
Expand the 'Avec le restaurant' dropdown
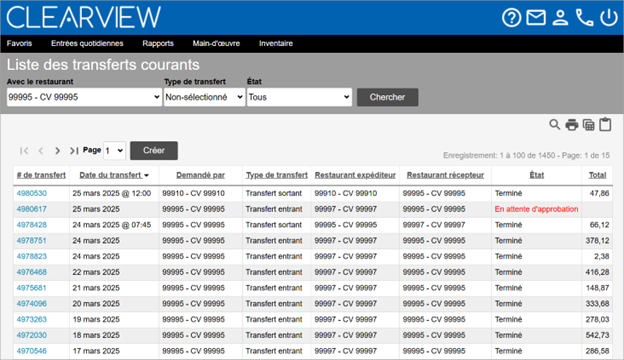[84, 97]
